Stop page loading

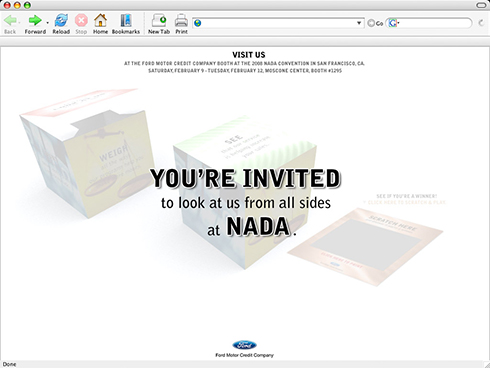click(x=81, y=21)
